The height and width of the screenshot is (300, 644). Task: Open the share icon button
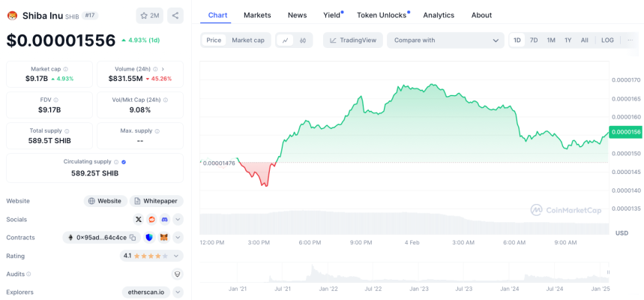(175, 16)
